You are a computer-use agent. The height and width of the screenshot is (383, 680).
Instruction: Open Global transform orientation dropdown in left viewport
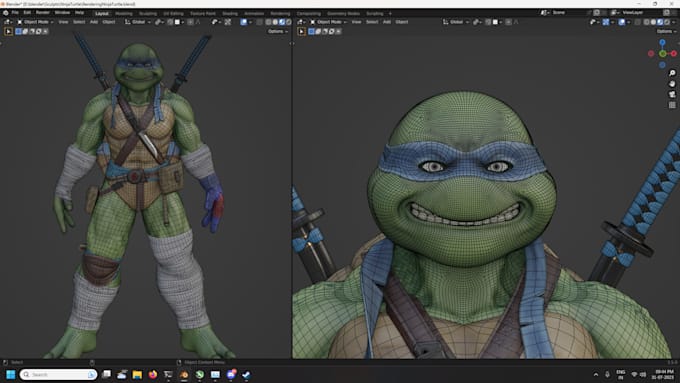138,22
